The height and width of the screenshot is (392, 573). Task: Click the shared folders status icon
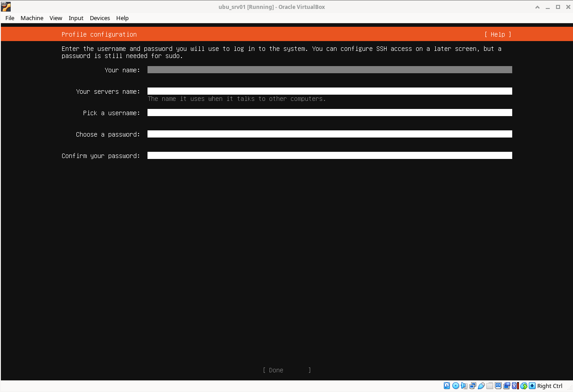tap(489, 386)
